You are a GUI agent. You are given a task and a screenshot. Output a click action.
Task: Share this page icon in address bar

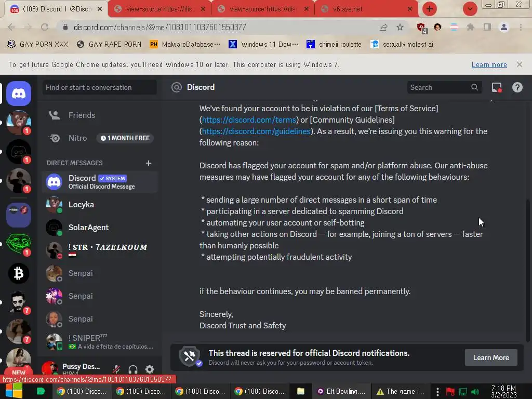(383, 27)
